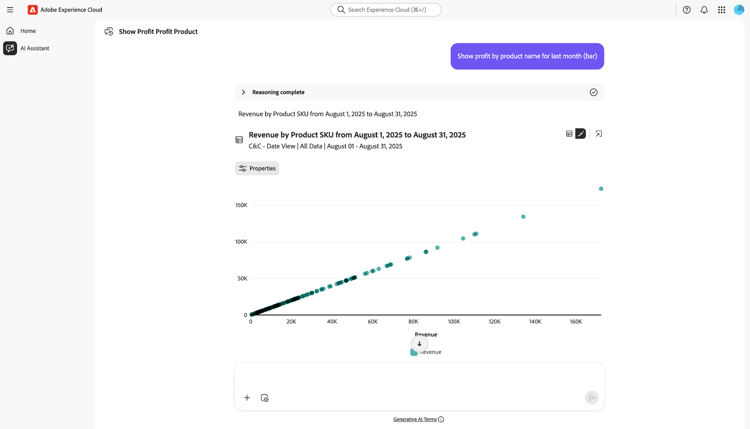Click the add attachment plus icon
750x429 pixels.
coord(247,398)
